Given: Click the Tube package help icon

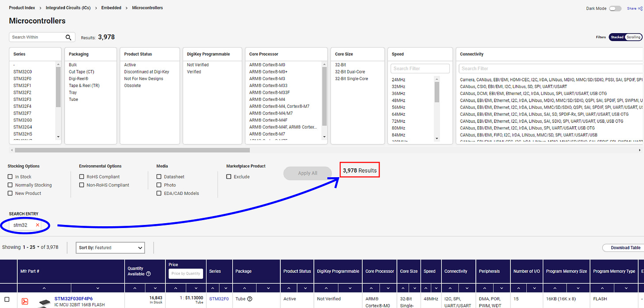Looking at the screenshot, I should [250, 299].
